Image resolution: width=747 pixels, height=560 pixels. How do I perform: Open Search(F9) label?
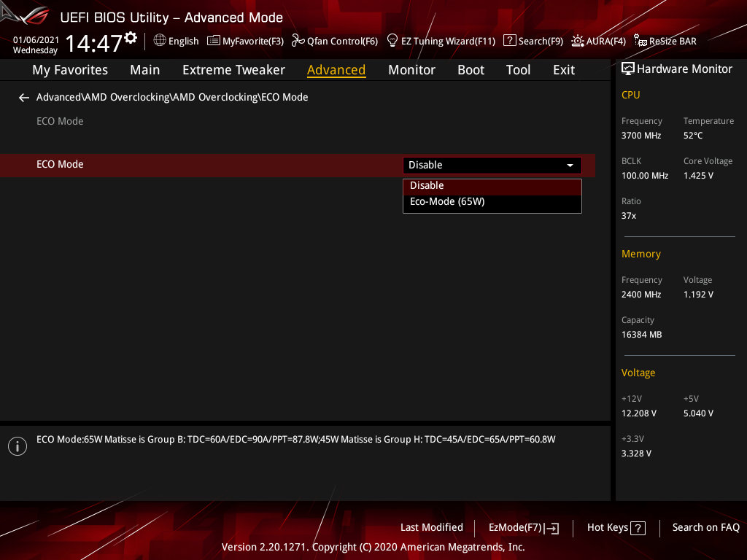pos(541,42)
